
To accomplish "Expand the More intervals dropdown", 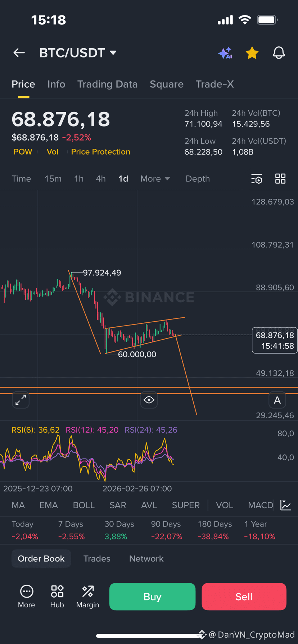I will tap(155, 179).
